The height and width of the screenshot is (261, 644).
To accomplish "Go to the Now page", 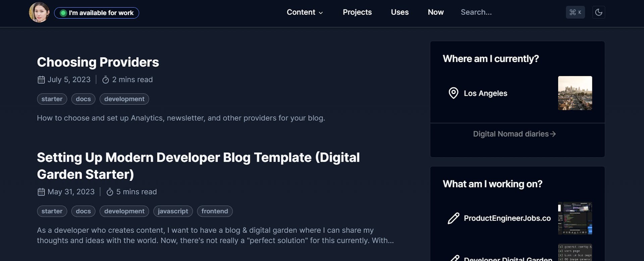I will tap(435, 12).
